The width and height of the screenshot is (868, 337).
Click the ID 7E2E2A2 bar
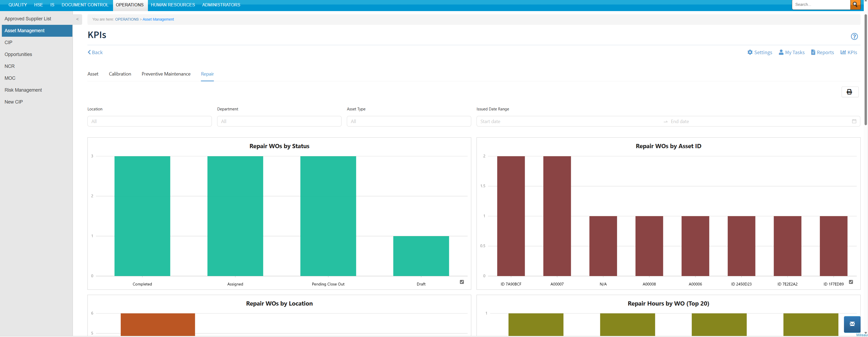(787, 246)
